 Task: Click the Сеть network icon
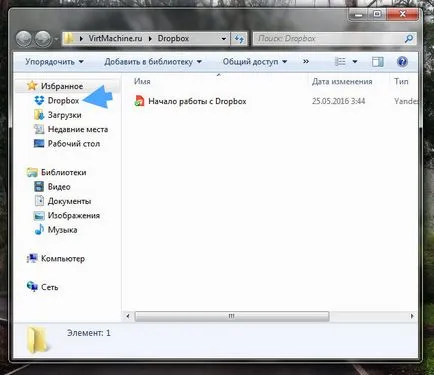pos(32,286)
